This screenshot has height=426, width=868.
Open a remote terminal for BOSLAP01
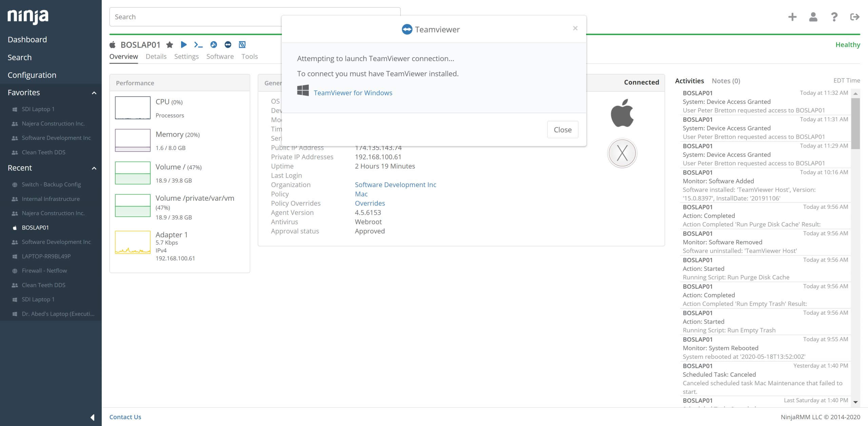coord(198,44)
